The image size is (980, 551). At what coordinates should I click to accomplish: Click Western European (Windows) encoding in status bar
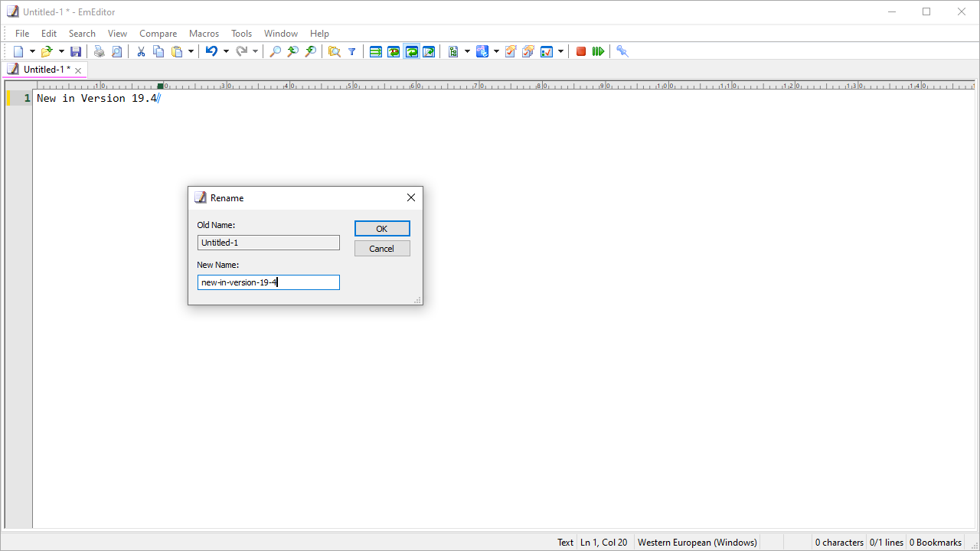tap(697, 543)
